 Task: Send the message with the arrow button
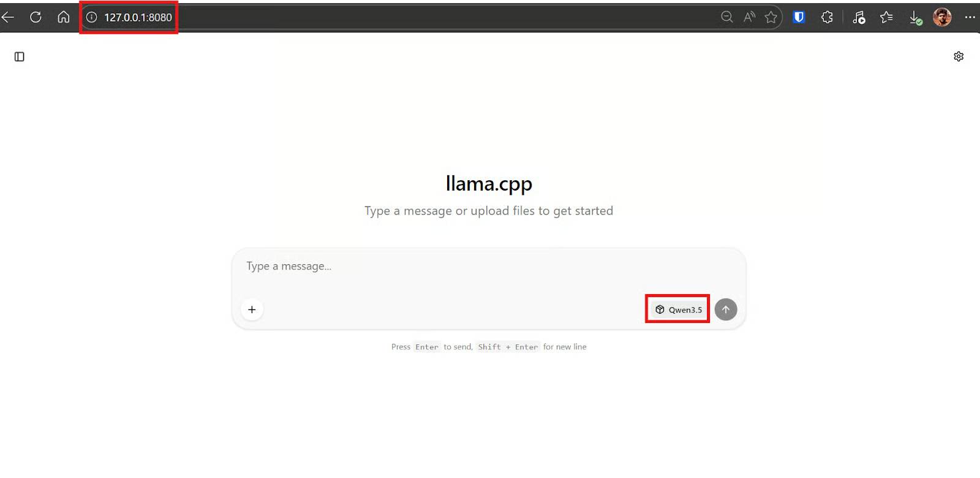[726, 309]
